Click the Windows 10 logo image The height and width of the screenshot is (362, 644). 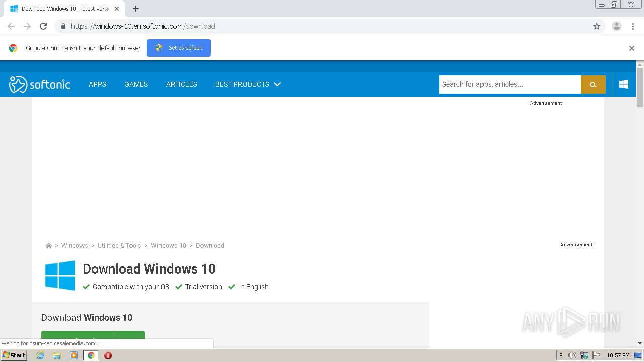pyautogui.click(x=60, y=275)
